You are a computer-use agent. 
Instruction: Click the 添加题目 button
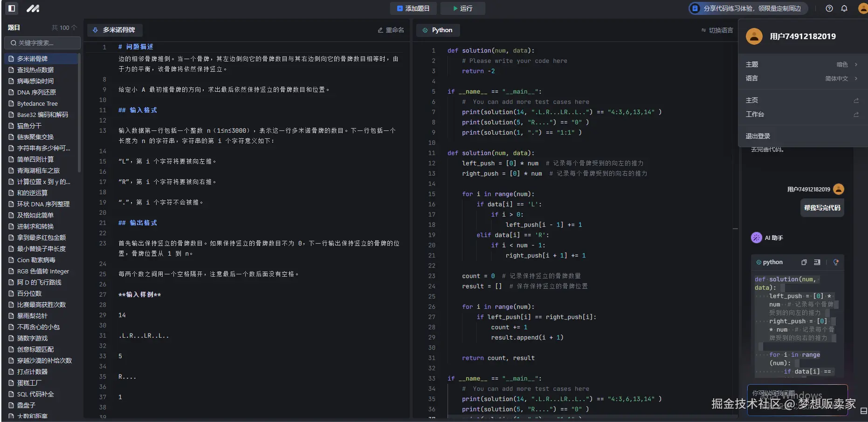(413, 8)
